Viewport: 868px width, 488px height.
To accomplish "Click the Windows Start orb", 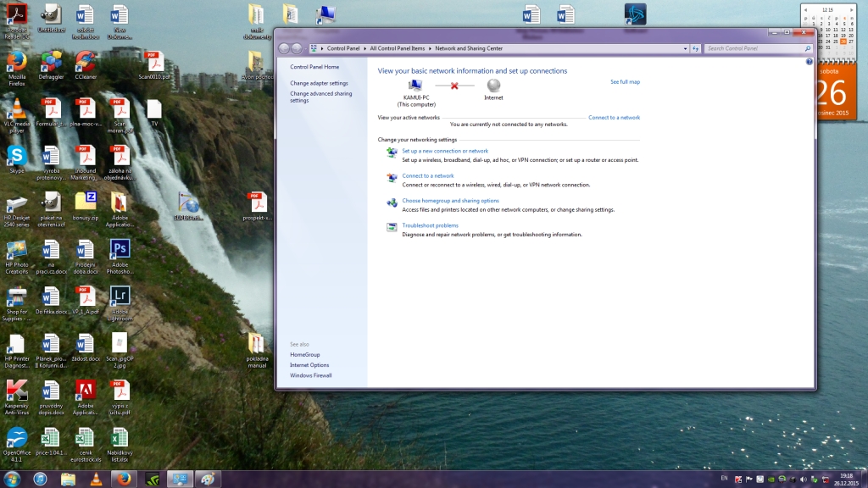I will [x=13, y=479].
